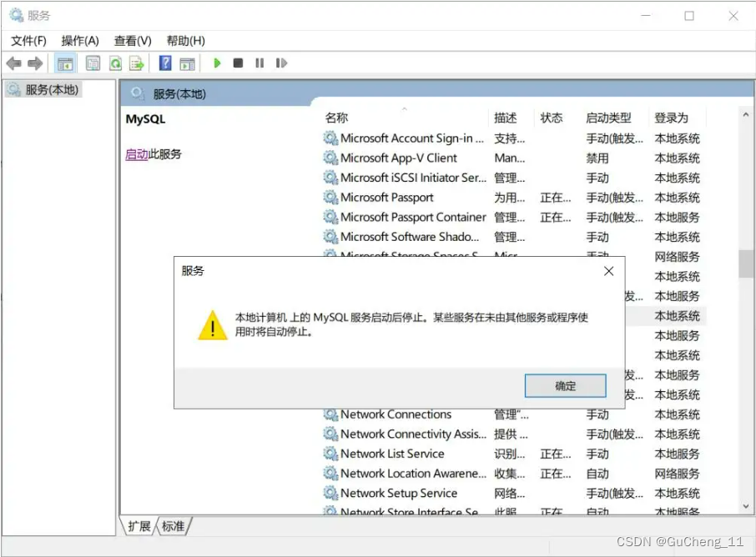Click the gear icon of Network Location Awareness
756x557 pixels.
pyautogui.click(x=330, y=474)
